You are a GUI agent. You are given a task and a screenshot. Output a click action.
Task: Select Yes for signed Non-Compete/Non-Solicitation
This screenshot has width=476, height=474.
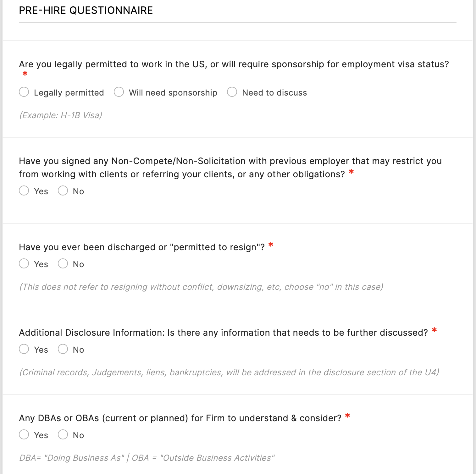pos(24,191)
